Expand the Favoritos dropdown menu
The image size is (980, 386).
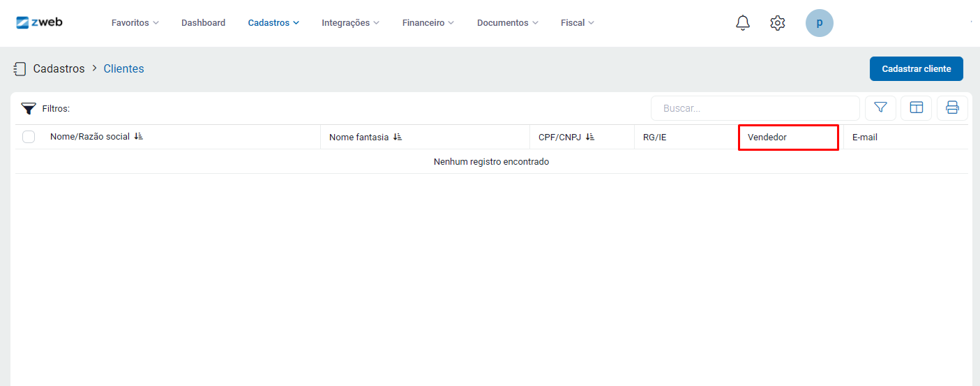135,23
